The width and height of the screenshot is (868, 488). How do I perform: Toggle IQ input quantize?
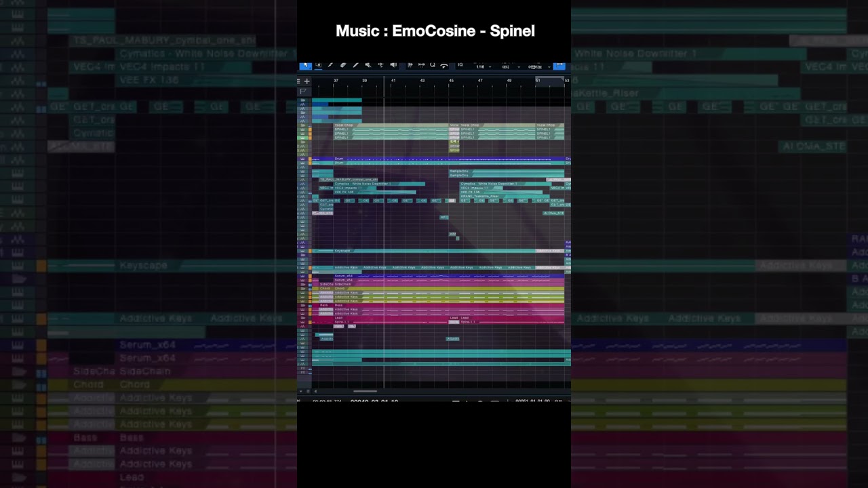coord(460,66)
